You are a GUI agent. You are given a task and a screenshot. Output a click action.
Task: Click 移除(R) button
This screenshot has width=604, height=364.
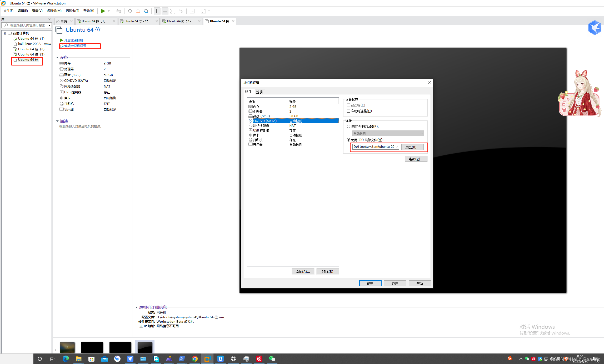[328, 271]
